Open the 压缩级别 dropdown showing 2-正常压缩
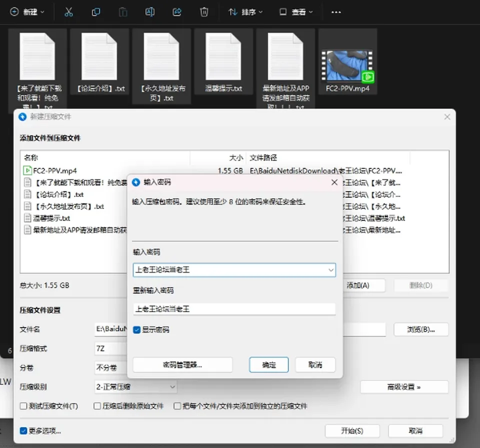Image resolution: width=480 pixels, height=448 pixels. [x=135, y=387]
